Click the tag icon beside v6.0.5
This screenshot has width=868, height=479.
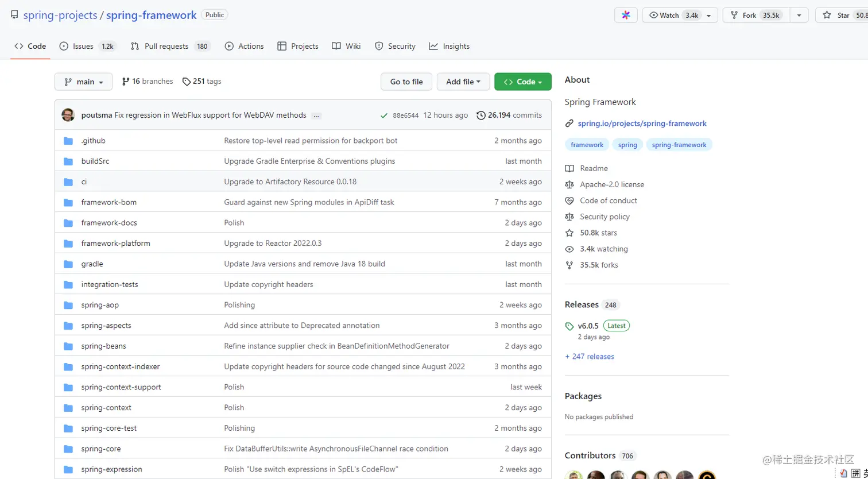click(569, 326)
